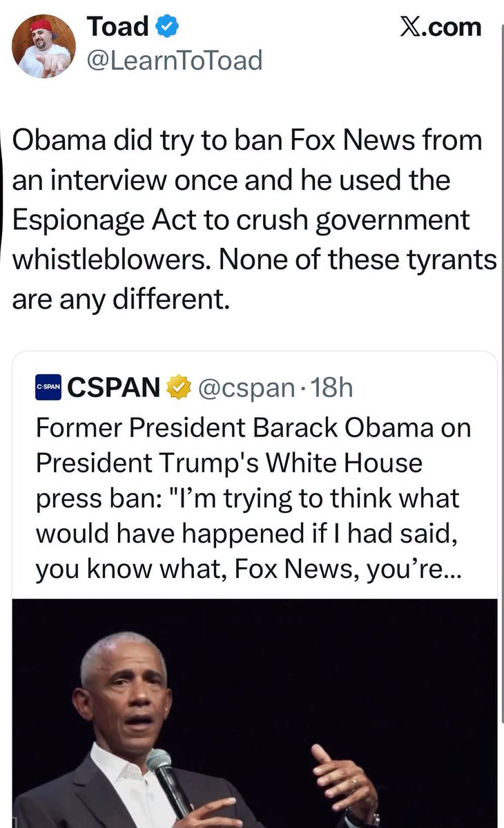Click the gold verified badge beside CSPAN
The height and width of the screenshot is (828, 504).
click(178, 387)
